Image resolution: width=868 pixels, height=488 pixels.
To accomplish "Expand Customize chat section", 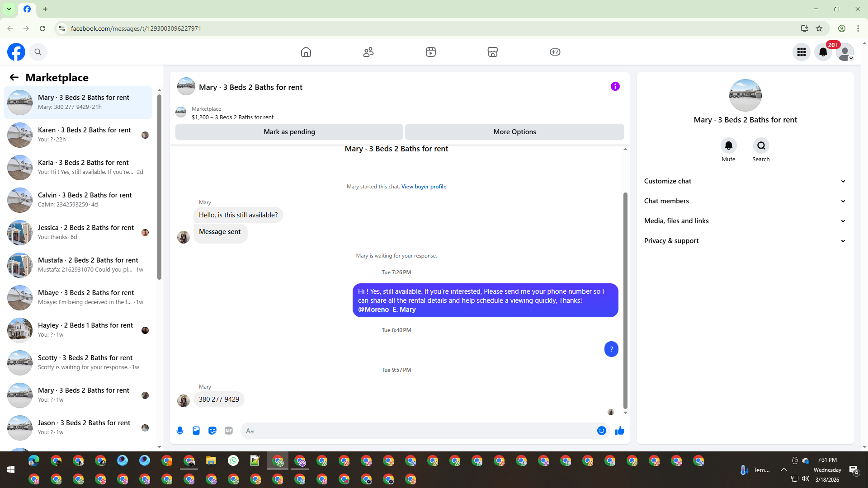I will pos(745,181).
